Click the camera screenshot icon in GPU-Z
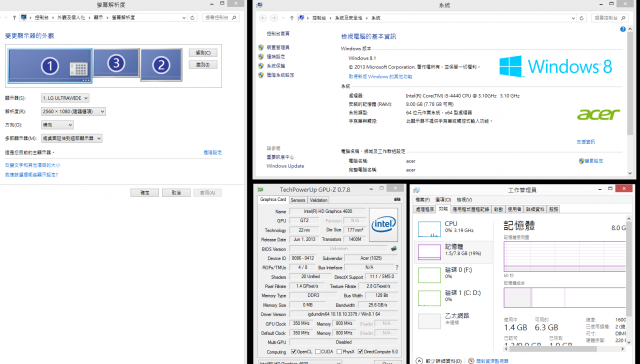Screen dimensions: 640x364 pyautogui.click(x=397, y=200)
